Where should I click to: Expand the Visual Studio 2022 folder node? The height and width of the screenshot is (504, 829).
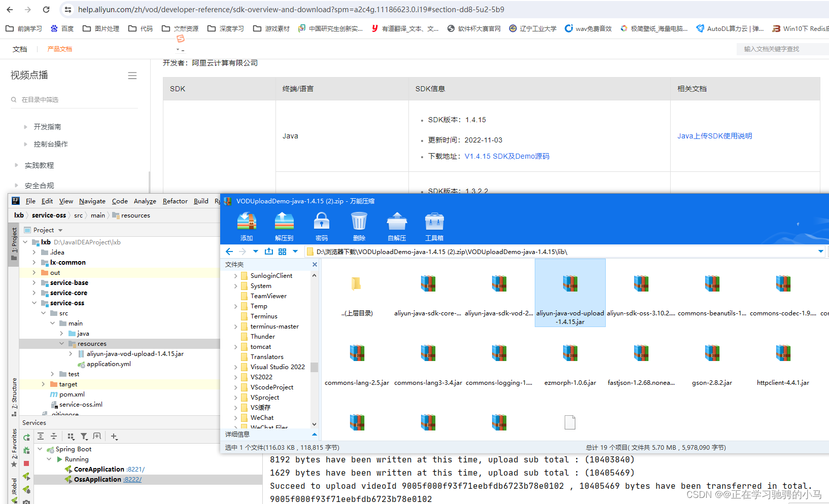(235, 367)
